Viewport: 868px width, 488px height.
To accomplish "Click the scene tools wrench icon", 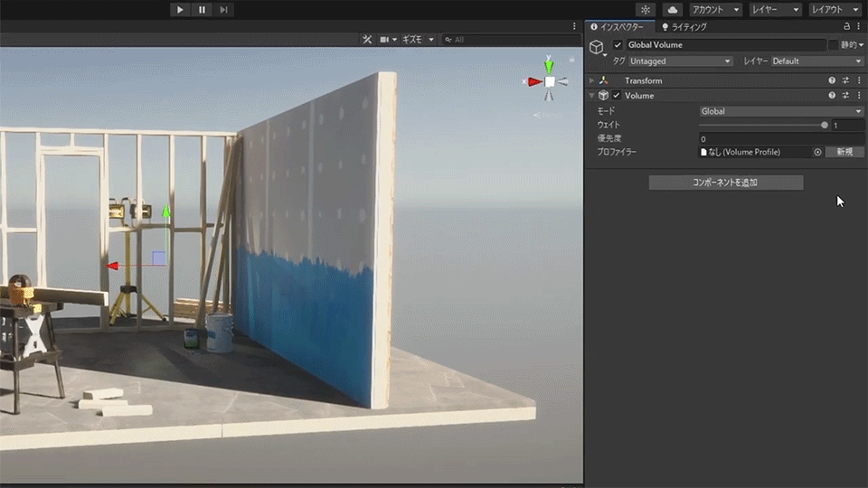I will (x=367, y=40).
